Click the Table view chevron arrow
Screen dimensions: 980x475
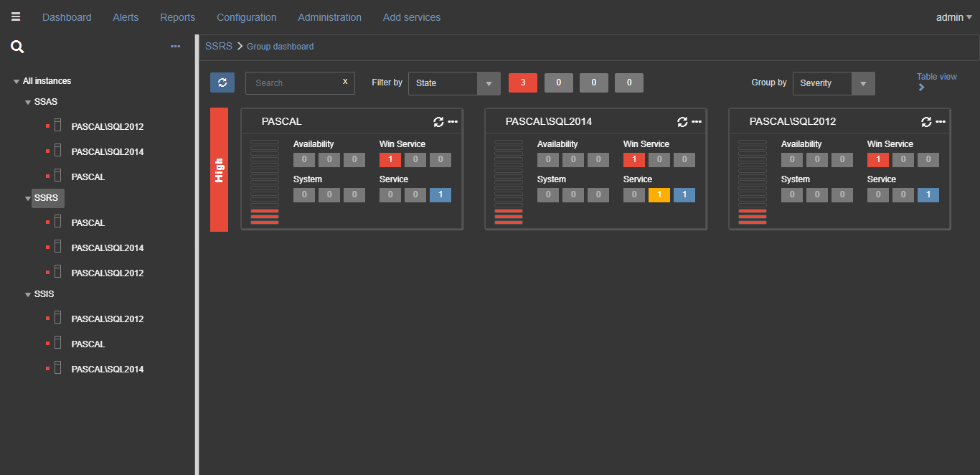921,88
